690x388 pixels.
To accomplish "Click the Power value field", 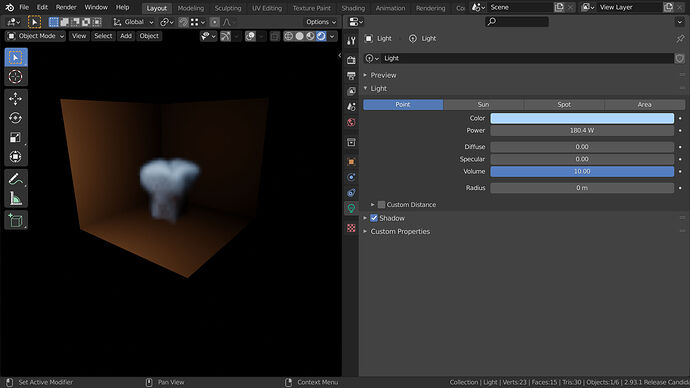I will [x=582, y=131].
